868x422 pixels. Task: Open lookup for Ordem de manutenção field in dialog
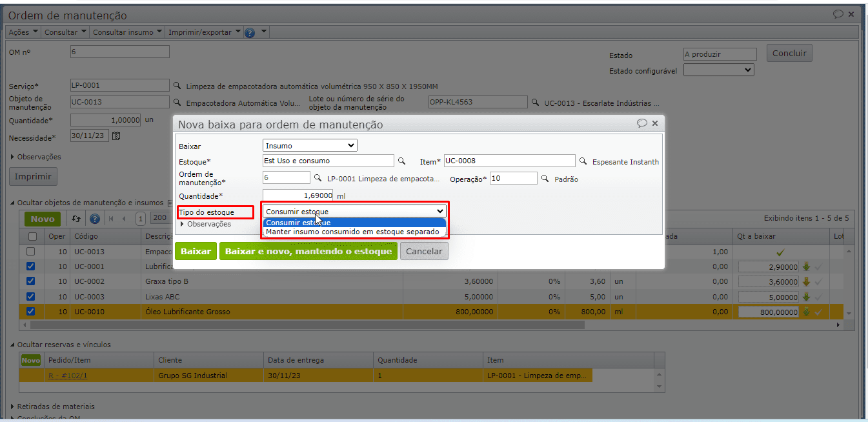click(318, 178)
